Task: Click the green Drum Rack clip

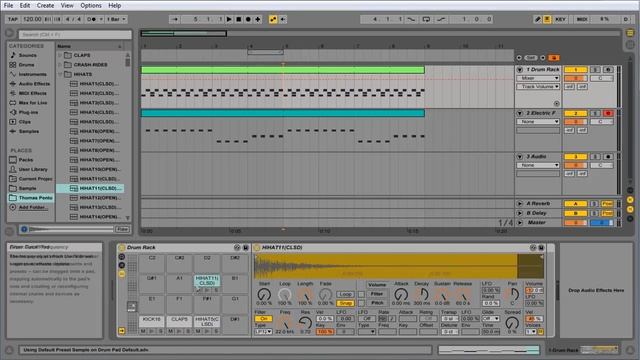Action: (282, 70)
